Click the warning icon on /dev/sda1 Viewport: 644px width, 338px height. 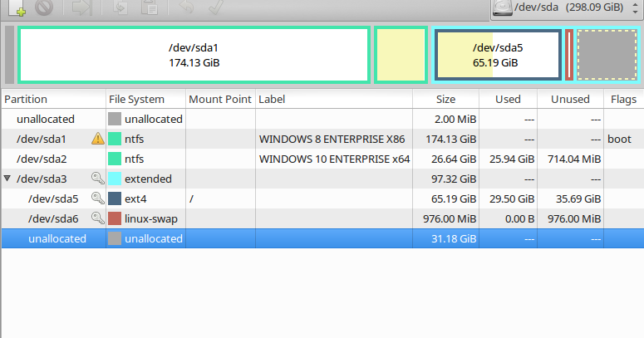tap(97, 139)
